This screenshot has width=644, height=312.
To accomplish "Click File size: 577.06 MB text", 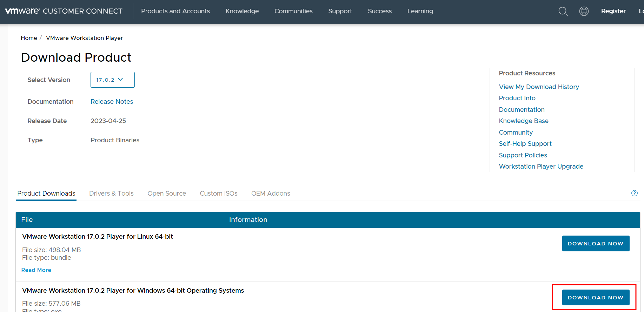I will (x=51, y=304).
